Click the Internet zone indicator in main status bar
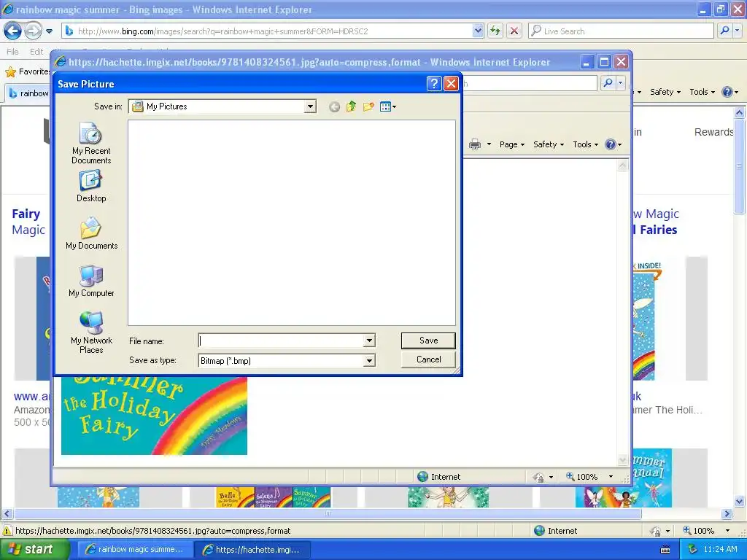Image resolution: width=747 pixels, height=560 pixels. pos(555,531)
